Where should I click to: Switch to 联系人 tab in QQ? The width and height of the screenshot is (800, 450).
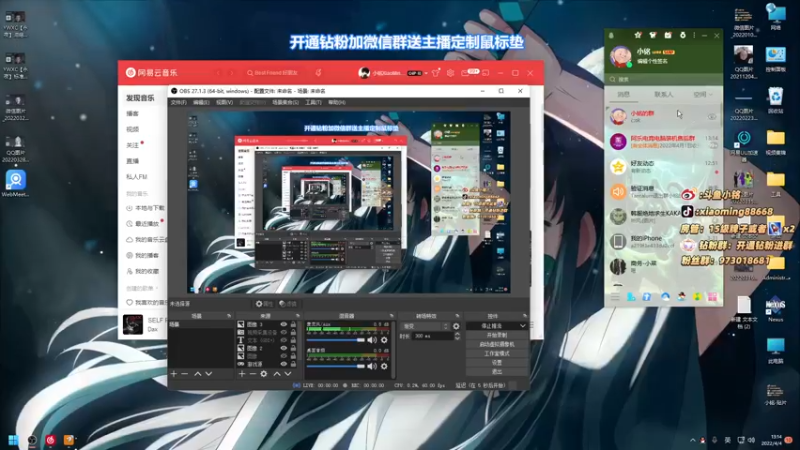coord(663,94)
